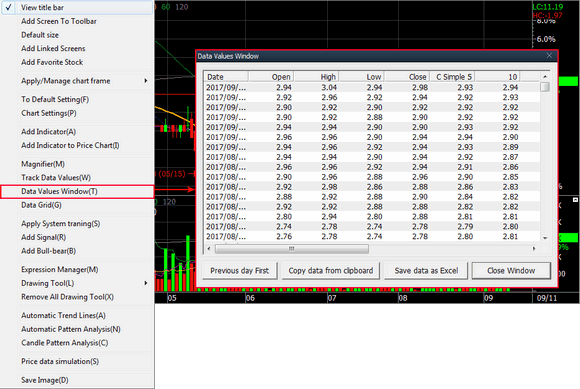The image size is (580, 389).
Task: Click the High column header
Action: point(316,77)
